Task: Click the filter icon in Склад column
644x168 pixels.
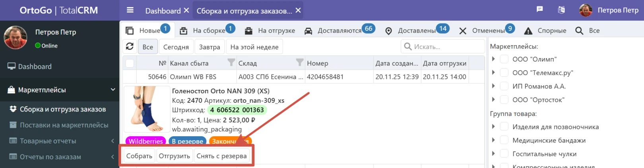Action: [x=300, y=63]
